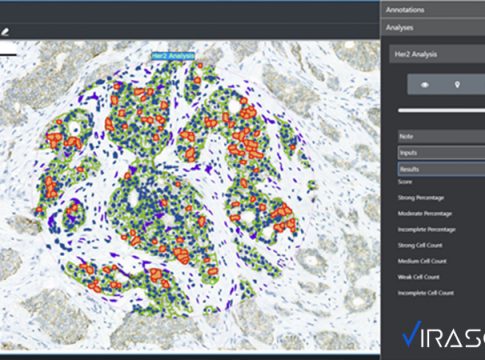485x360 pixels.
Task: Toggle analysis overlay with the eye icon
Action: (425, 85)
